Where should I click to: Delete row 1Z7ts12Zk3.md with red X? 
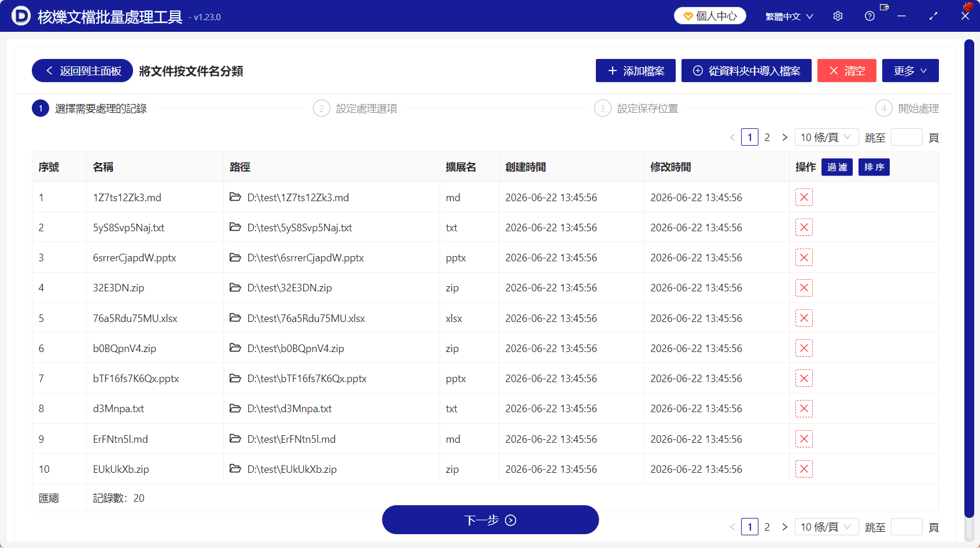point(804,197)
